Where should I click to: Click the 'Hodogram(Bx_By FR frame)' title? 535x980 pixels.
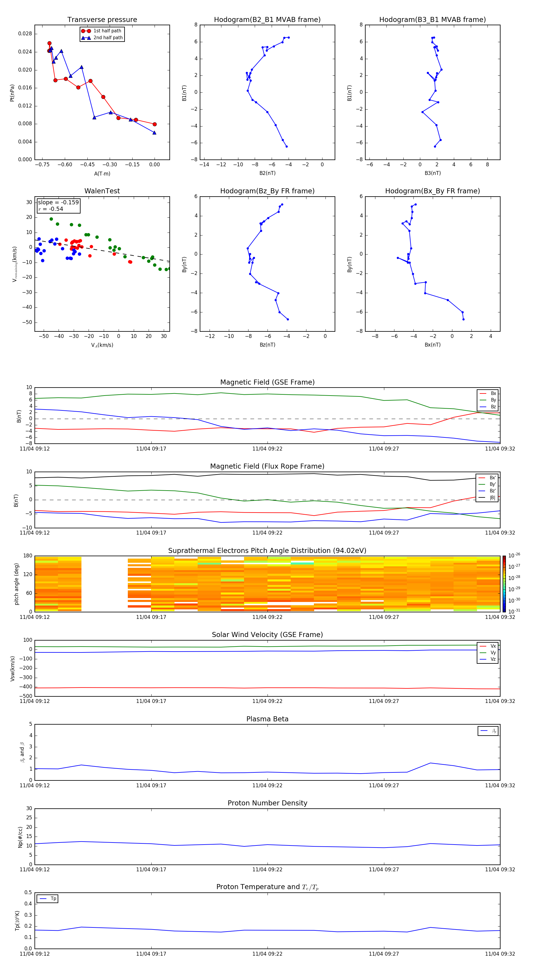[432, 191]
